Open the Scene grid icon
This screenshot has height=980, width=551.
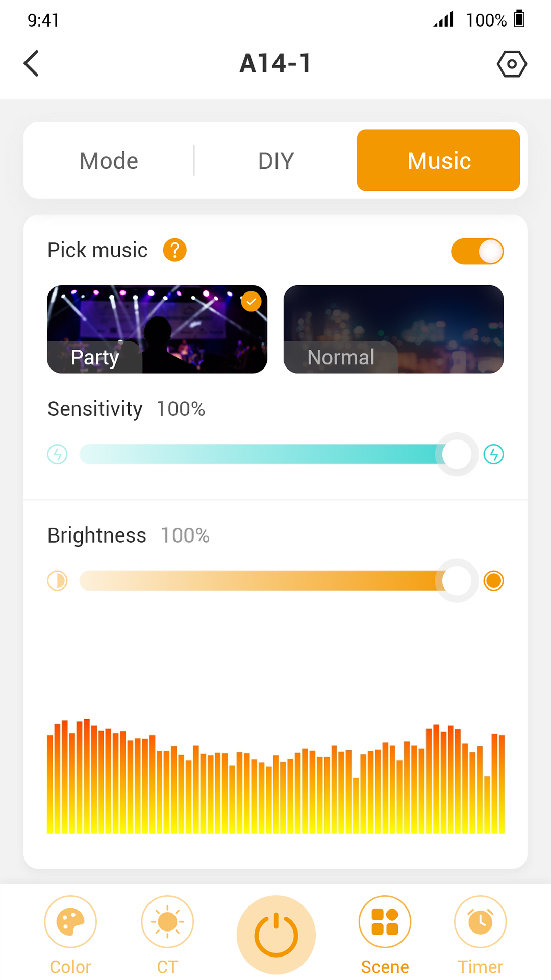tap(385, 922)
